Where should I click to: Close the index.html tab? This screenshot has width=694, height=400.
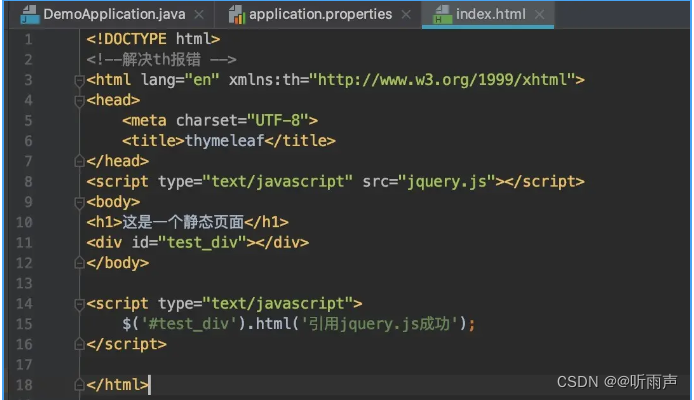pos(539,15)
